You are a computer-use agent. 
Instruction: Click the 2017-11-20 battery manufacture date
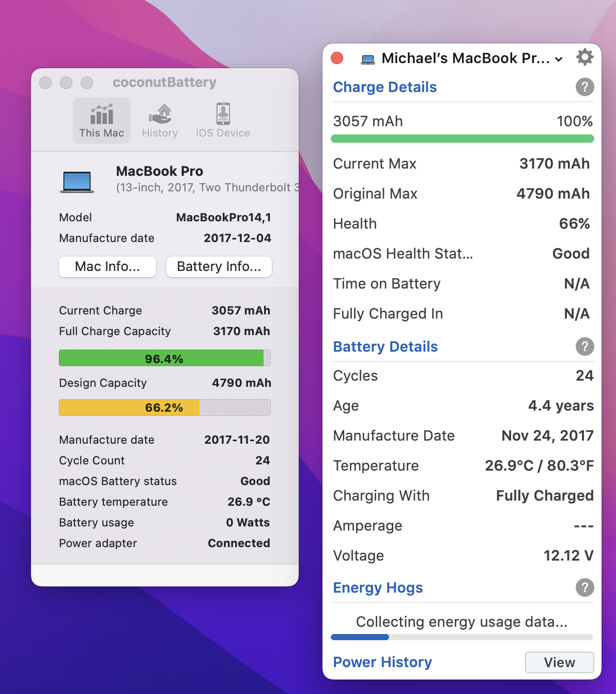pyautogui.click(x=237, y=440)
